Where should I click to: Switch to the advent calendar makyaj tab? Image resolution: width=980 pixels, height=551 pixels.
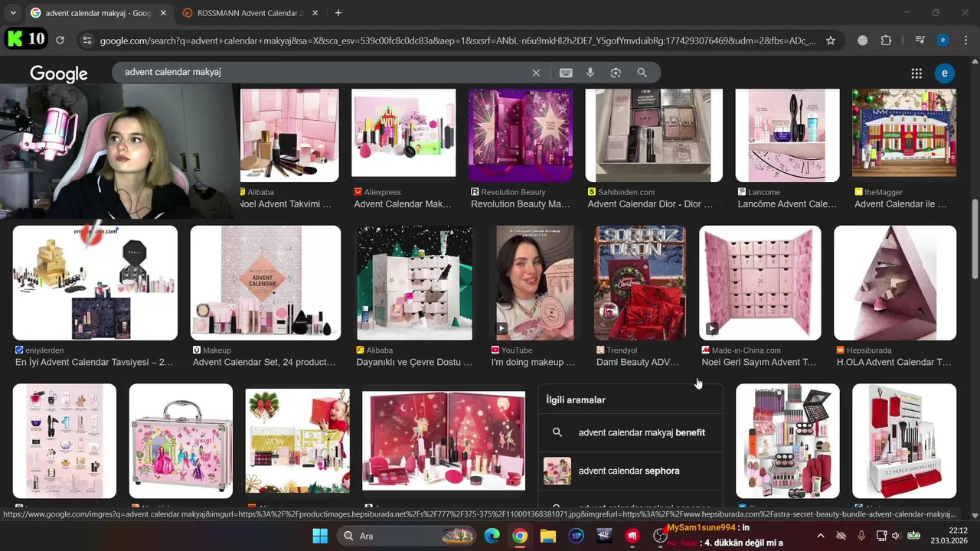point(100,13)
